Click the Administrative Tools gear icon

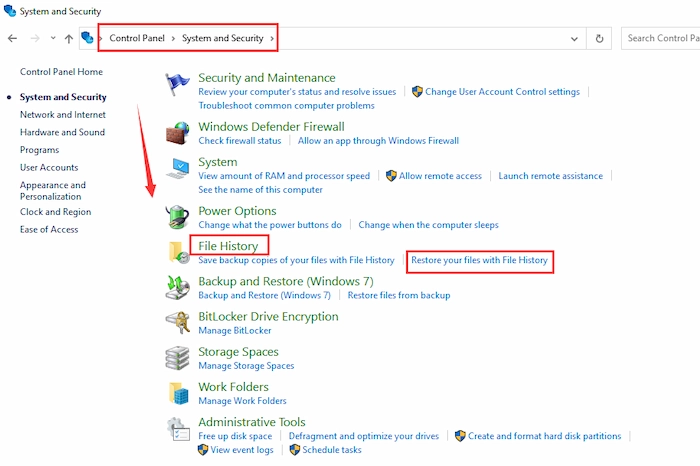pos(178,429)
